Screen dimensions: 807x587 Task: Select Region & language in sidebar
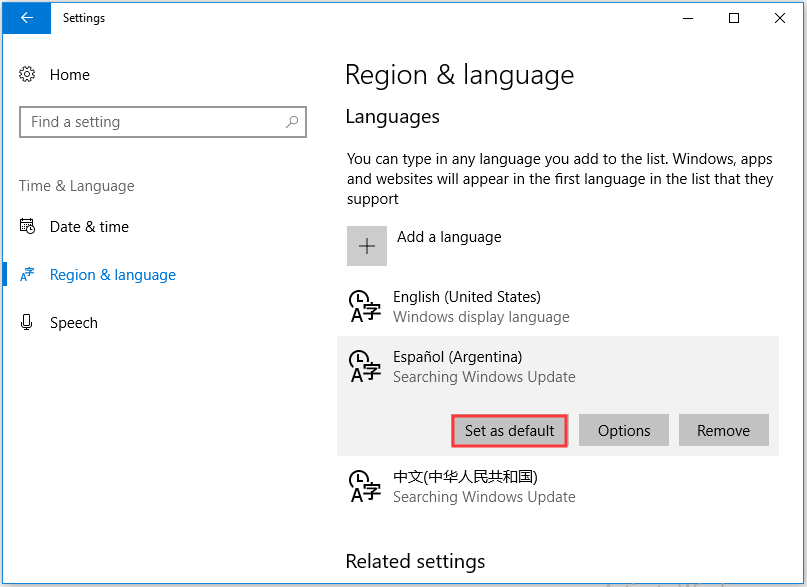tap(113, 275)
